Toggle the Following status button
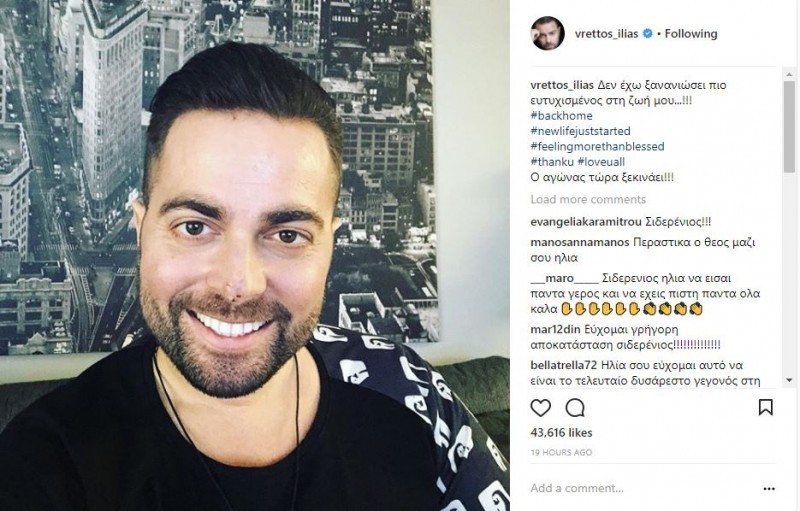The width and height of the screenshot is (800, 511). click(x=691, y=34)
